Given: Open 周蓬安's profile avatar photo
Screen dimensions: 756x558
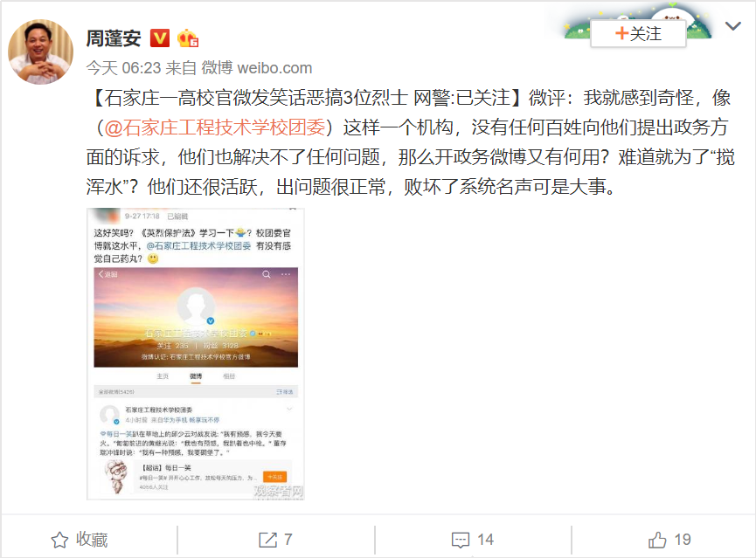Looking at the screenshot, I should pyautogui.click(x=40, y=52).
